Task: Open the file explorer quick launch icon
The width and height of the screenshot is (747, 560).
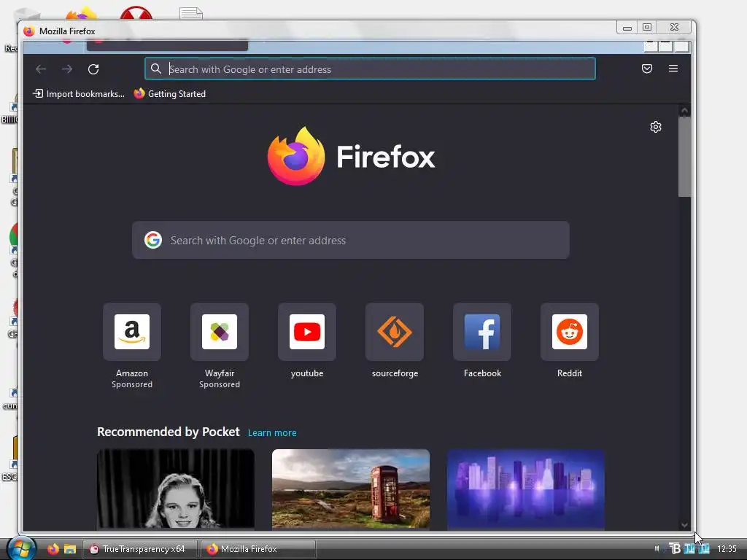Action: click(70, 549)
